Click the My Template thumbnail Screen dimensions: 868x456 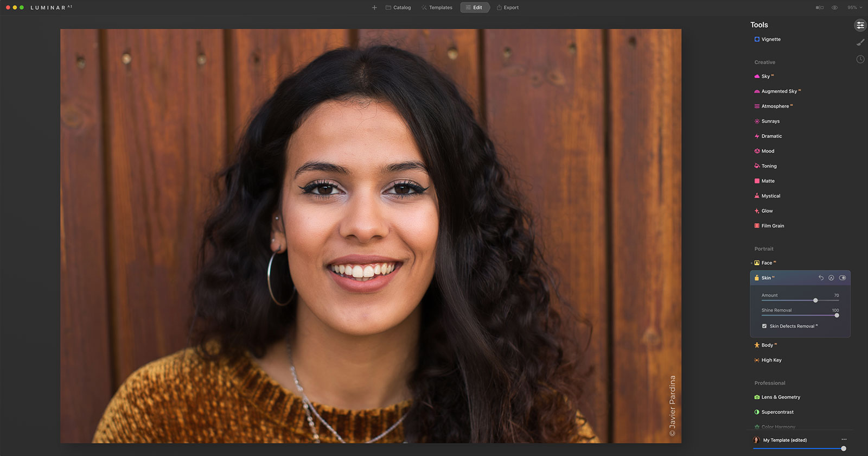756,440
